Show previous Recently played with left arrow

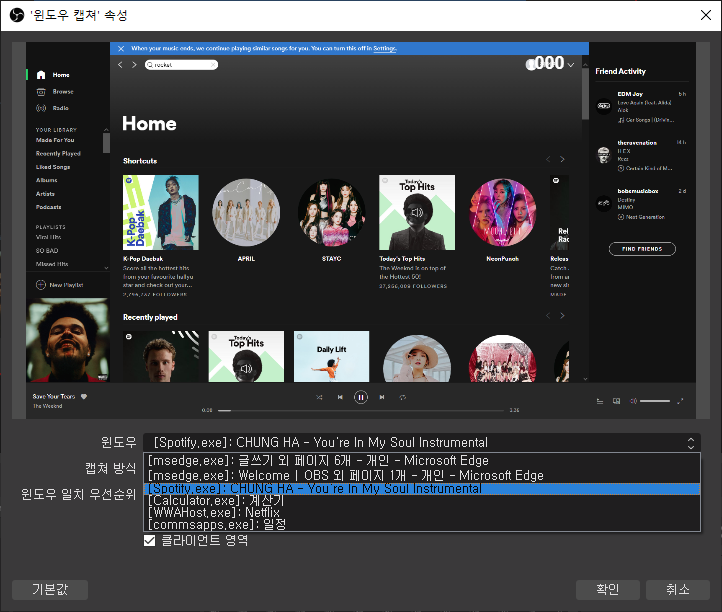548,315
